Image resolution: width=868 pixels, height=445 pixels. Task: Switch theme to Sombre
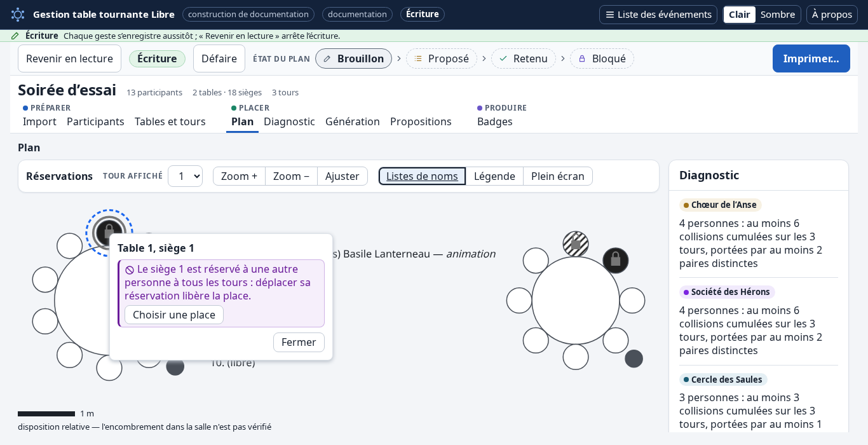coord(778,15)
